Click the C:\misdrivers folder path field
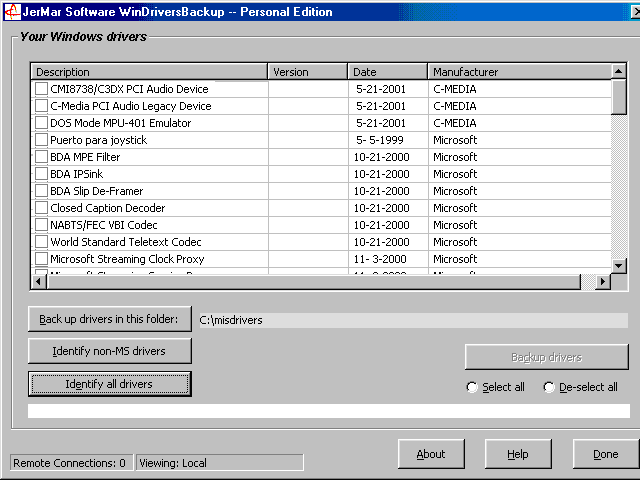 point(413,320)
